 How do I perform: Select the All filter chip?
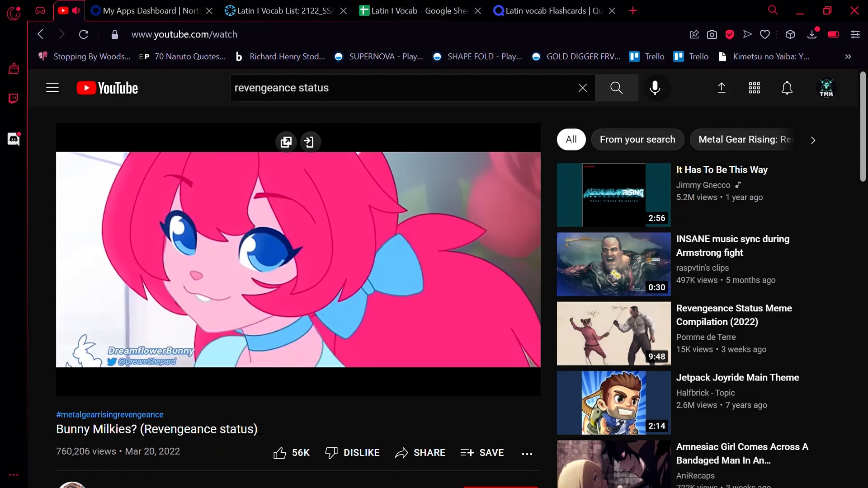pyautogui.click(x=571, y=140)
